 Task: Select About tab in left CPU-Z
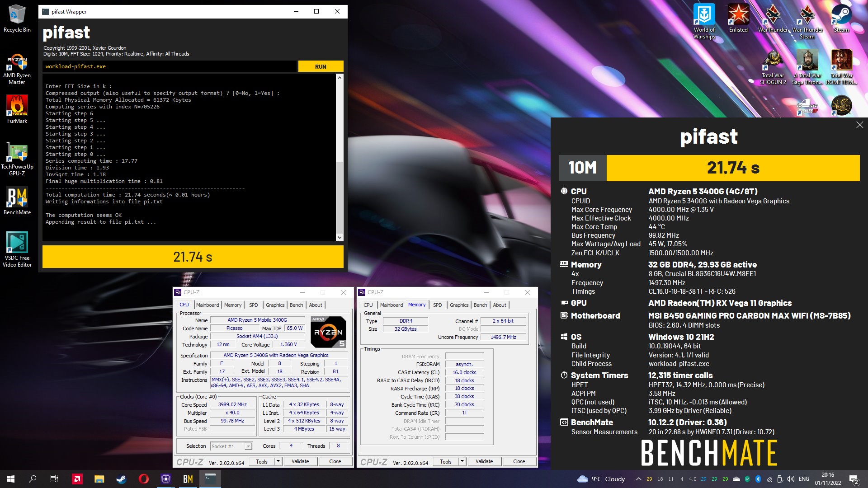click(x=316, y=305)
